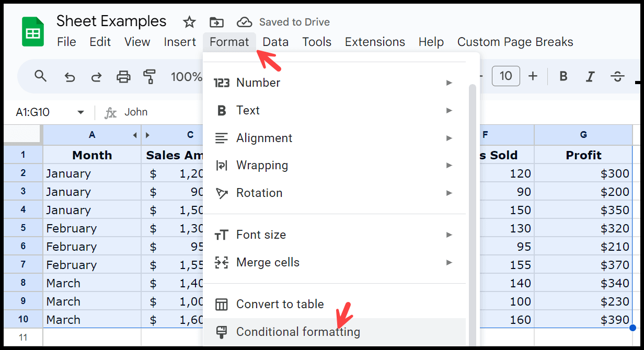The height and width of the screenshot is (350, 644).
Task: Redo the last action
Action: coord(96,77)
